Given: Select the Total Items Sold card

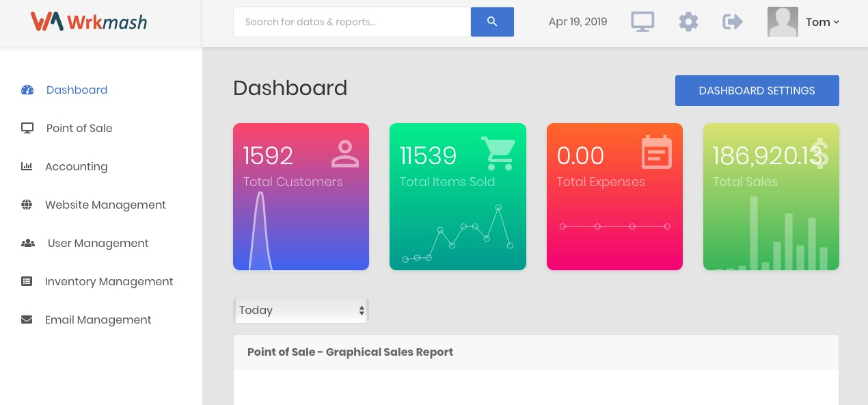Looking at the screenshot, I should click(457, 196).
